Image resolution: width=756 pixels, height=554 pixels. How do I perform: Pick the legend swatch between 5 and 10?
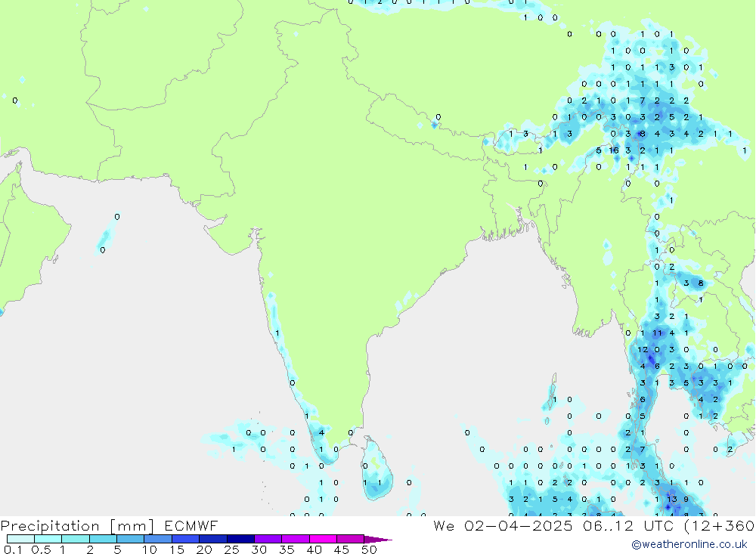(130, 539)
